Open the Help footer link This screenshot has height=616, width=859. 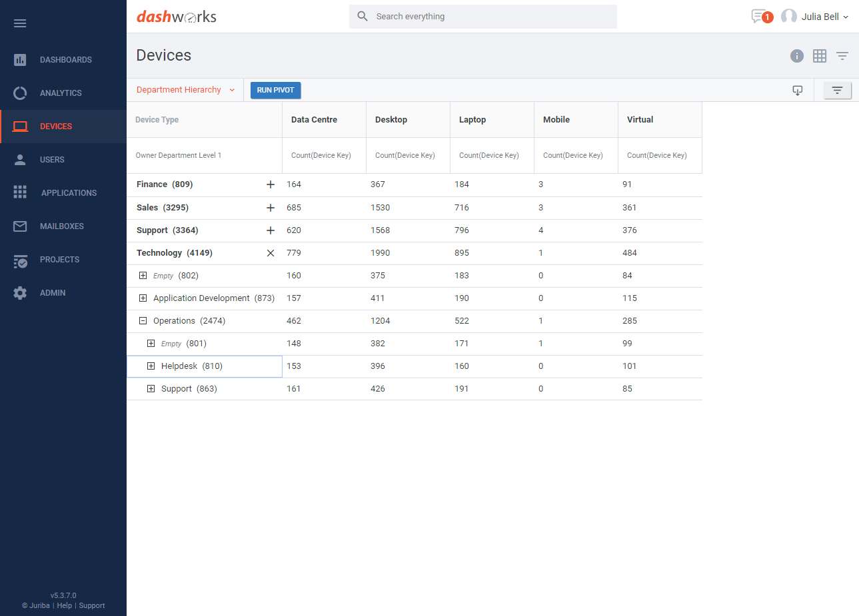tap(65, 605)
